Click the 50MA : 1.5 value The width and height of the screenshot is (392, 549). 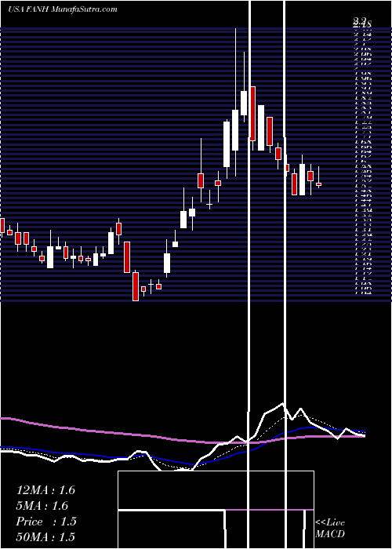click(45, 537)
